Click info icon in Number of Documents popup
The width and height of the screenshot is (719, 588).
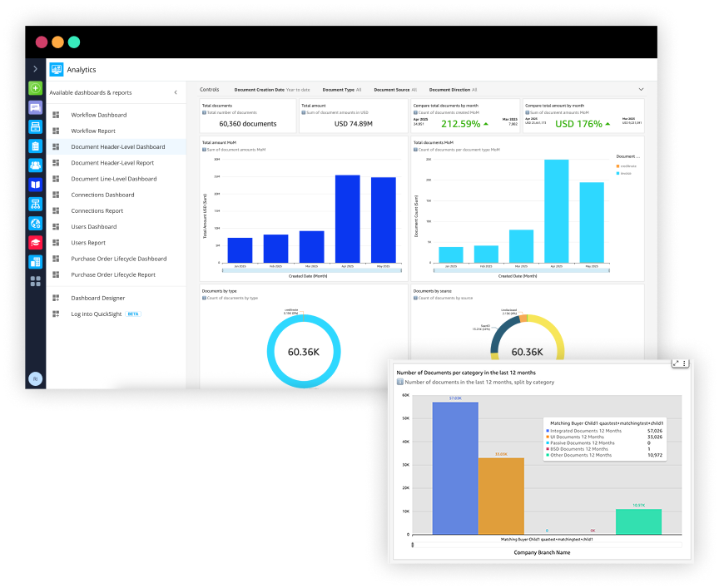pyautogui.click(x=399, y=383)
